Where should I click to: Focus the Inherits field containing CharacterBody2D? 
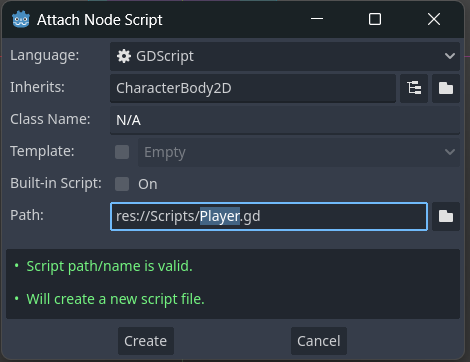click(x=253, y=88)
